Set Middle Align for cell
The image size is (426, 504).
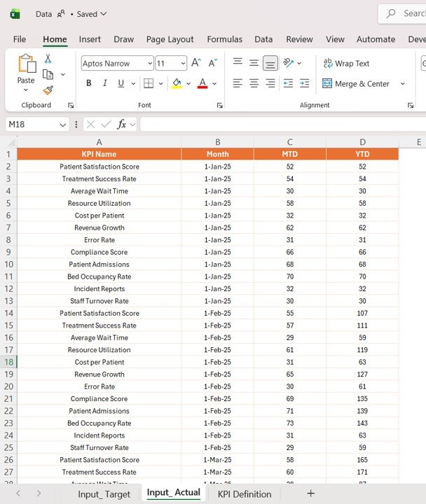[x=254, y=63]
